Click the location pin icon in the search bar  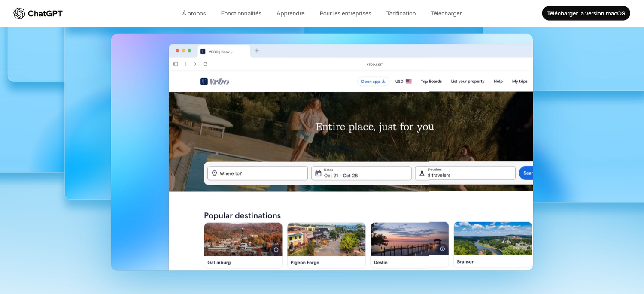click(x=214, y=173)
